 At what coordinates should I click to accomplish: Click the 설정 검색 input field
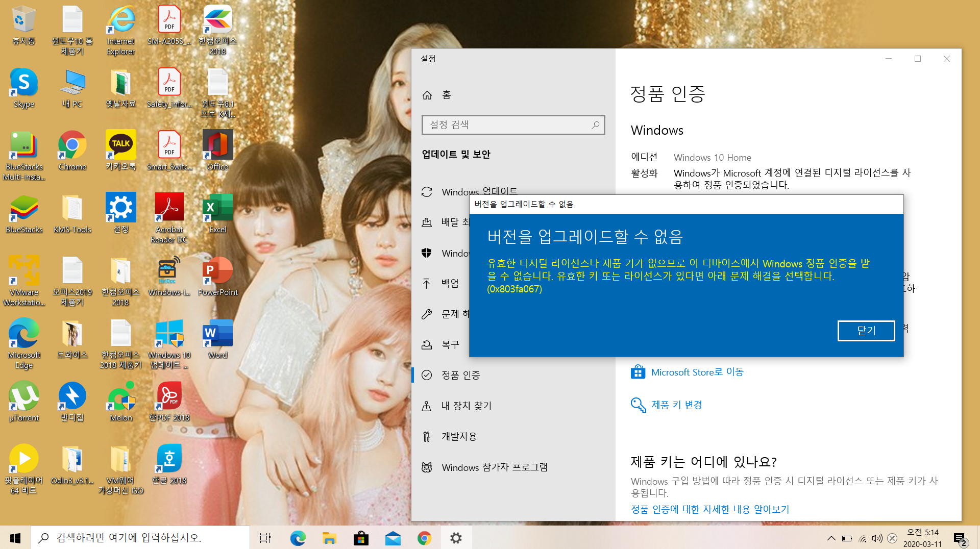(513, 124)
